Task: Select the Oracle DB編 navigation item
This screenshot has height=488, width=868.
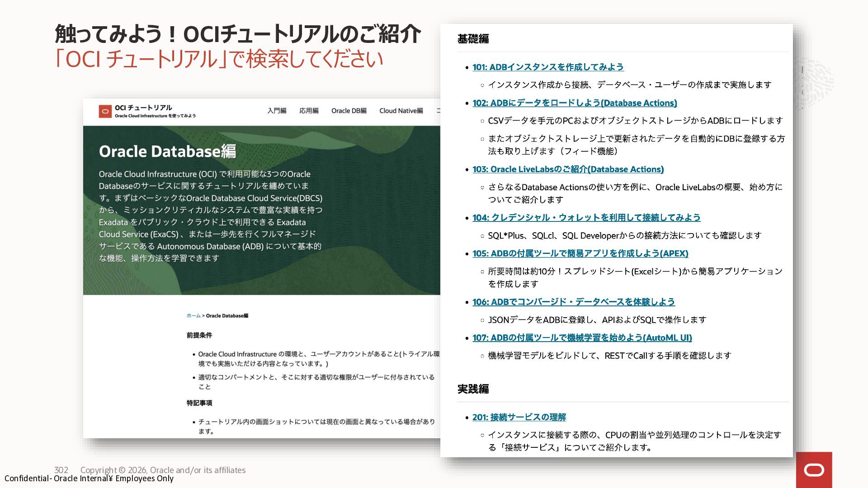Action: click(349, 111)
